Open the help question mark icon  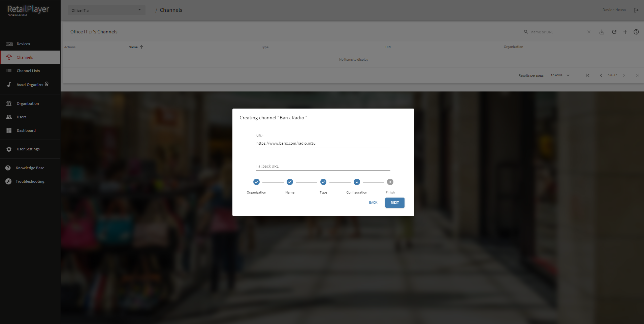point(636,32)
